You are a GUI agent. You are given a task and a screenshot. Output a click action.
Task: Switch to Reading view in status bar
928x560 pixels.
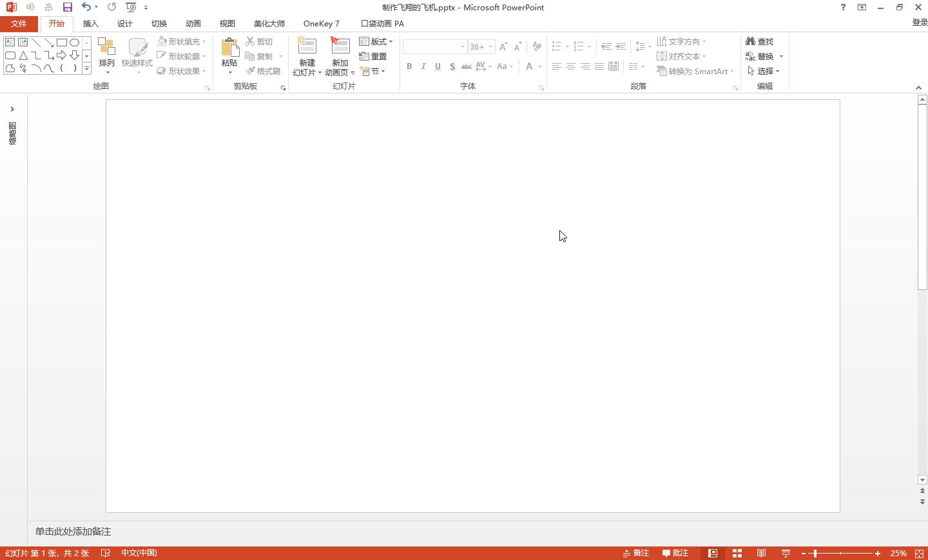coord(761,553)
